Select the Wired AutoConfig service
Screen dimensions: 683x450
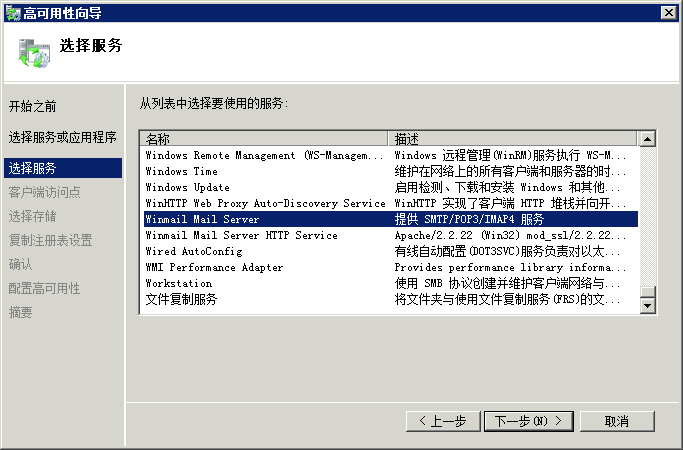click(391, 251)
